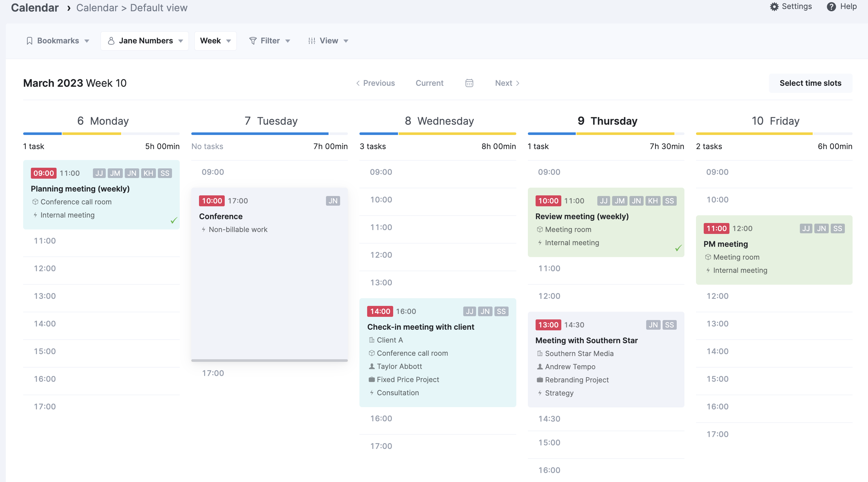Click the Bookmarks bookmark icon
The width and height of the screenshot is (868, 482).
pyautogui.click(x=30, y=40)
